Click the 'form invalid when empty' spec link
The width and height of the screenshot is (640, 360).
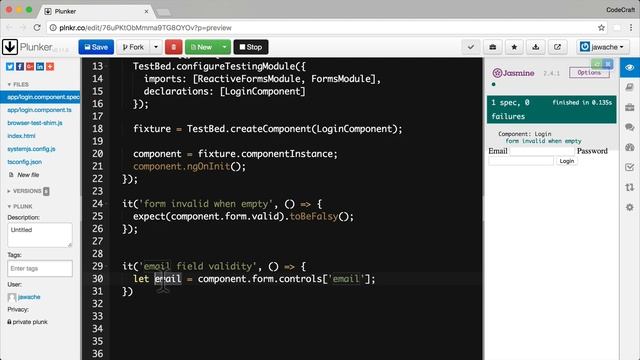[543, 141]
